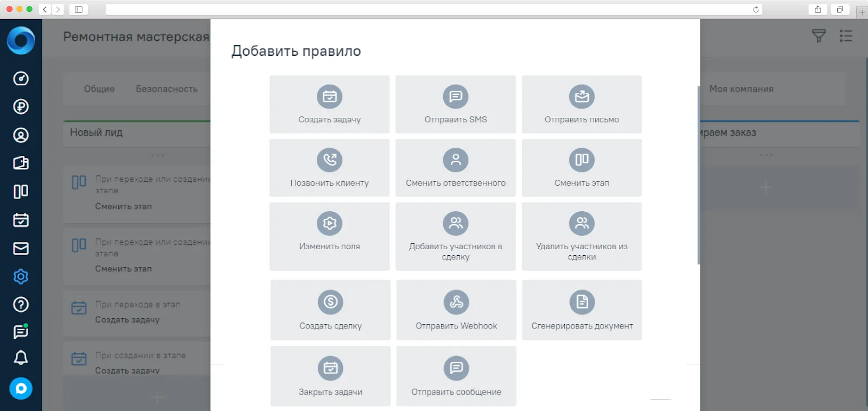Click the browser show tabs button
This screenshot has height=411, width=868.
tap(840, 9)
